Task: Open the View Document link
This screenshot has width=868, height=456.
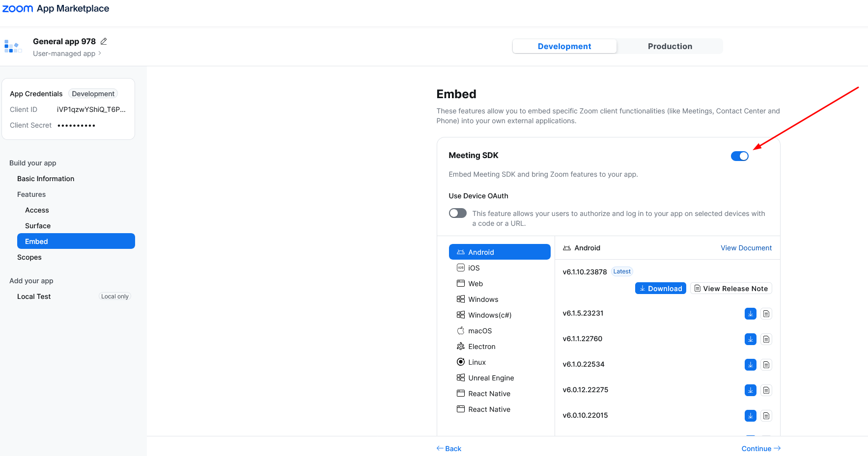Action: point(746,248)
